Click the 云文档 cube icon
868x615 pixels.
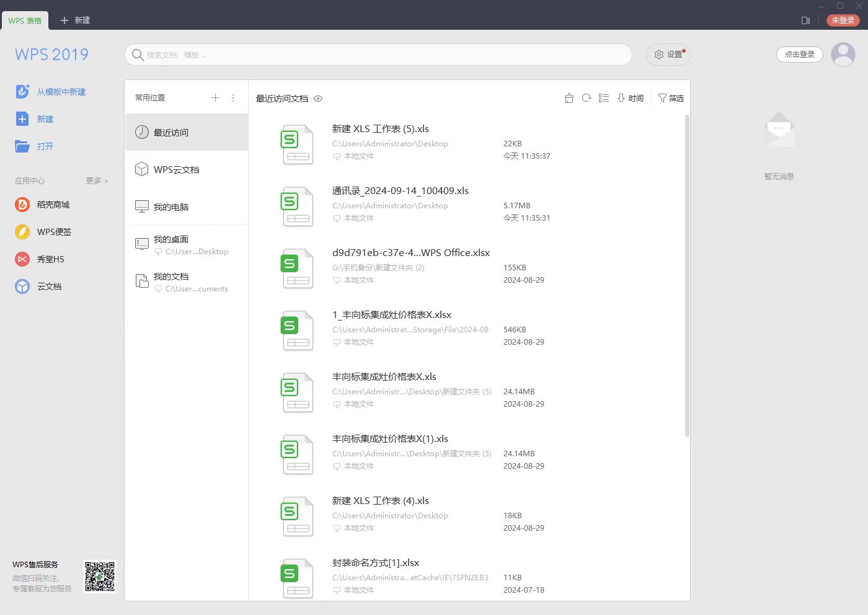point(22,286)
